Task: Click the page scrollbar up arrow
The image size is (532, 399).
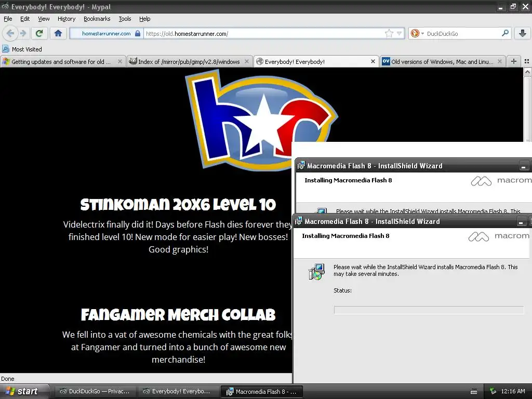Action: click(527, 72)
